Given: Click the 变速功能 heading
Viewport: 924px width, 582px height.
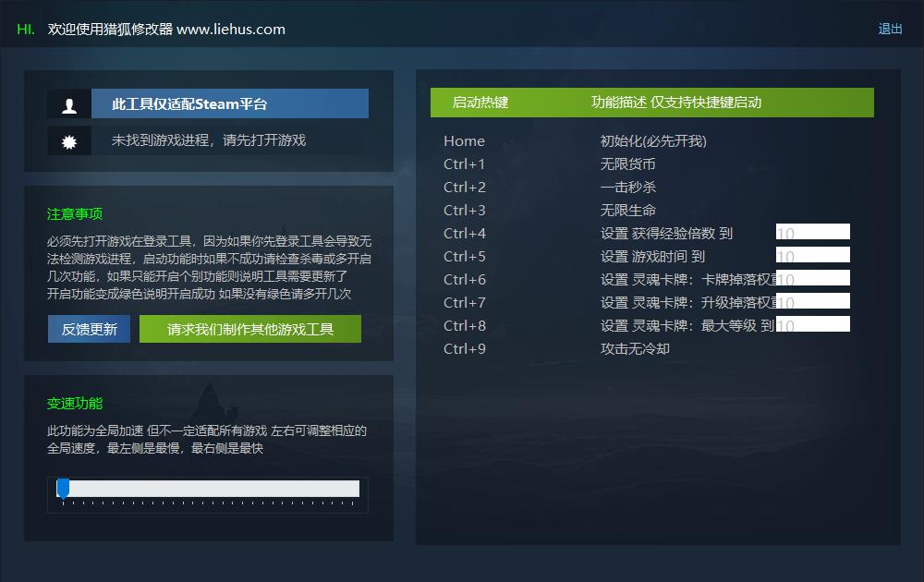Looking at the screenshot, I should [x=75, y=404].
